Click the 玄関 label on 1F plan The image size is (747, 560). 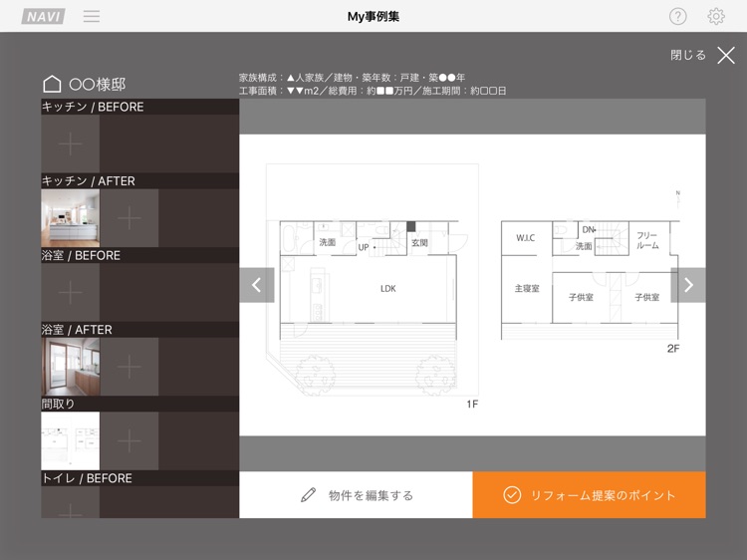point(419,243)
